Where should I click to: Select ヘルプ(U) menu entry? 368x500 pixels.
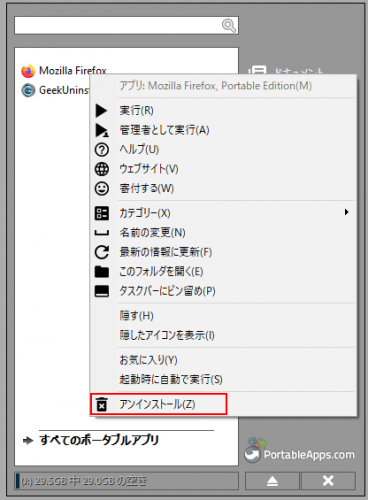(x=223, y=150)
